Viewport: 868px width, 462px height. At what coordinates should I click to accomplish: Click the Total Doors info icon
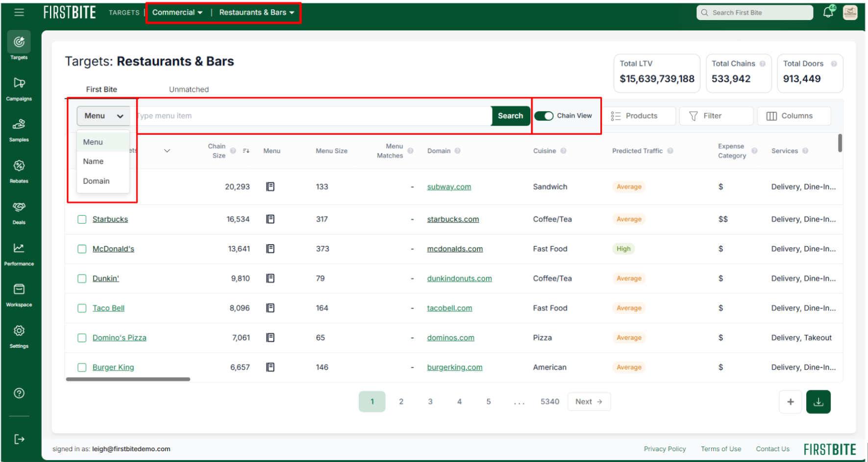[x=834, y=64]
